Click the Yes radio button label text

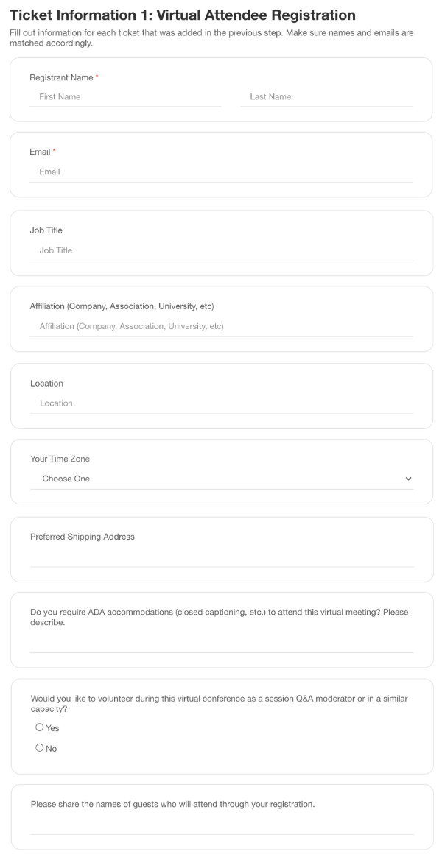pos(52,728)
